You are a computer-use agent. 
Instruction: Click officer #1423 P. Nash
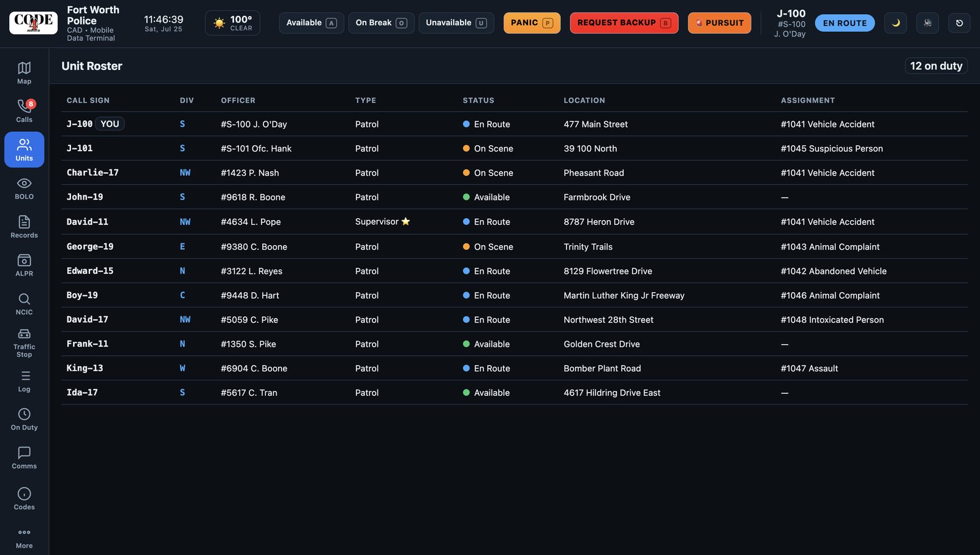[x=250, y=173]
